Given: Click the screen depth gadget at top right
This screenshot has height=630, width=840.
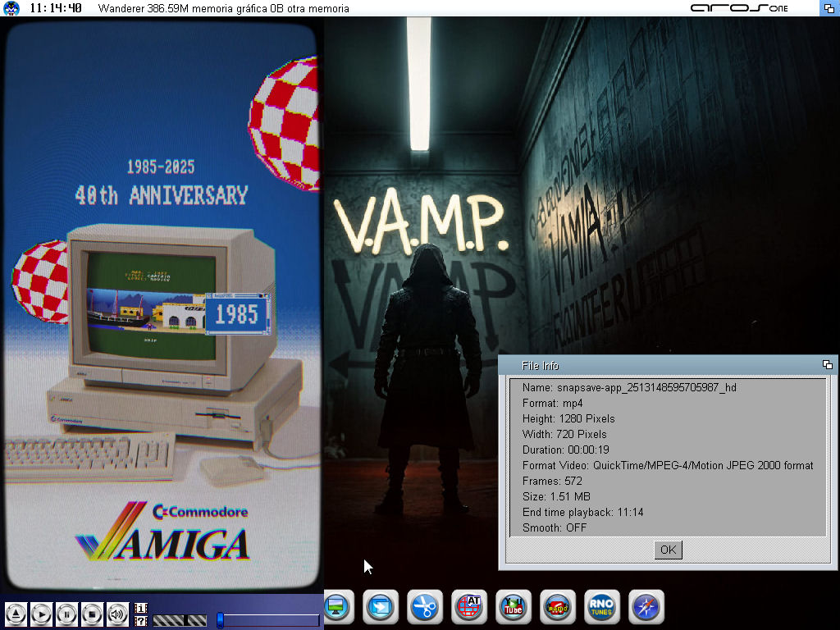Looking at the screenshot, I should [x=829, y=8].
